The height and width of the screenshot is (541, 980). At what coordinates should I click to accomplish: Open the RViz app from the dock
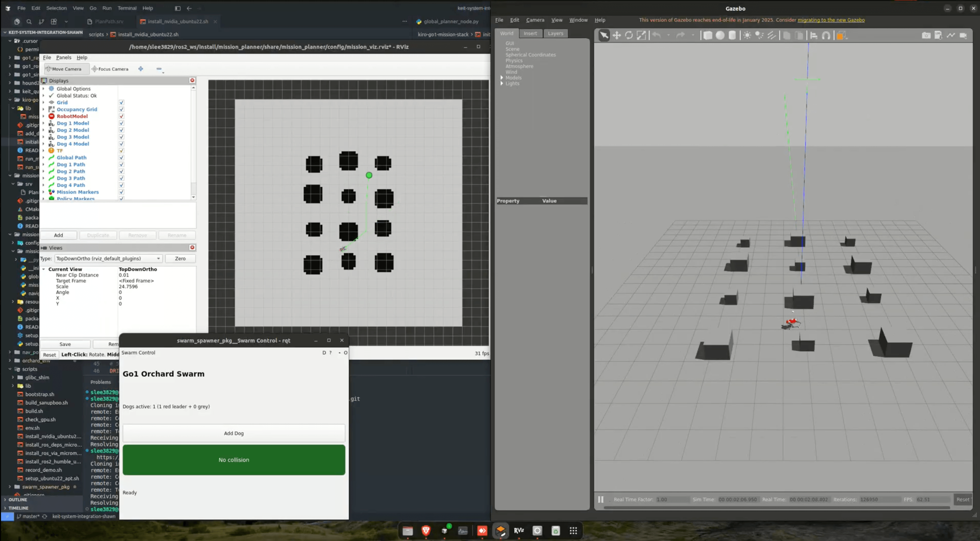tap(519, 530)
